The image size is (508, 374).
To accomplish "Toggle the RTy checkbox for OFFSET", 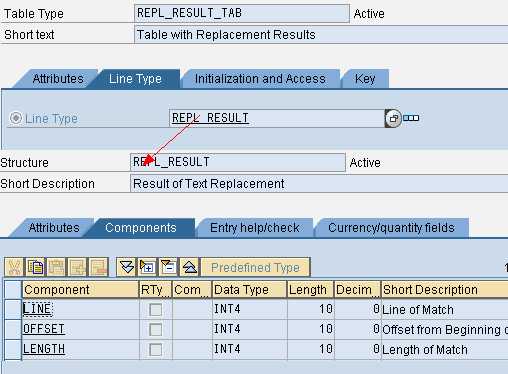I will pyautogui.click(x=155, y=330).
